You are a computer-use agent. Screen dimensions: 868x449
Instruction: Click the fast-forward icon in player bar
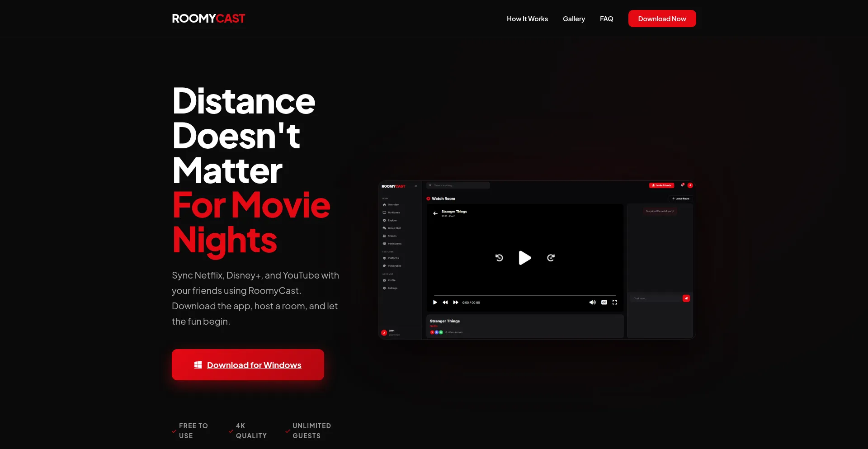click(x=456, y=302)
